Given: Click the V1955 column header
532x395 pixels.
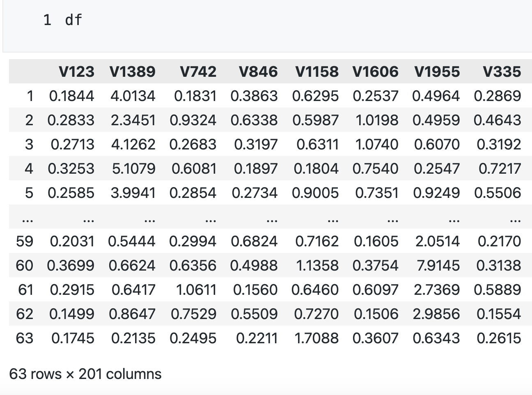Looking at the screenshot, I should [437, 72].
